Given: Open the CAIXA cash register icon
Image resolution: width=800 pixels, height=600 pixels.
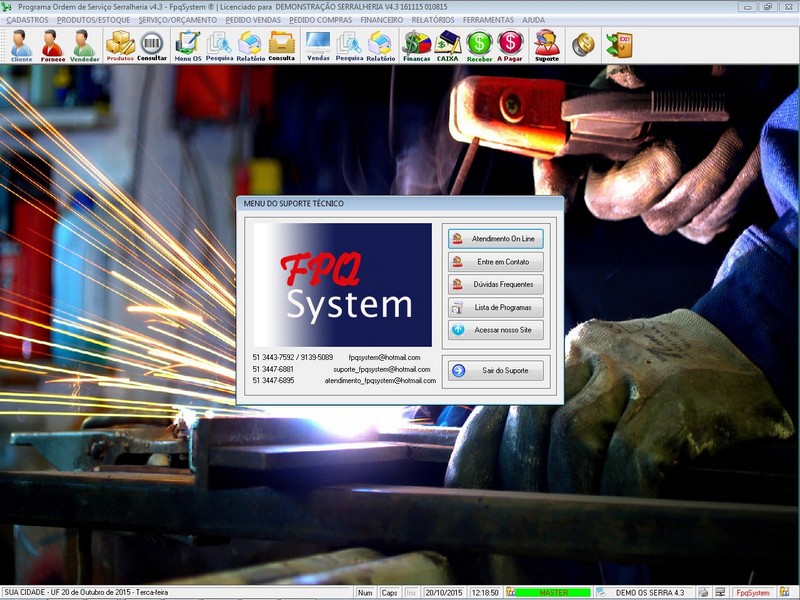Looking at the screenshot, I should 447,45.
